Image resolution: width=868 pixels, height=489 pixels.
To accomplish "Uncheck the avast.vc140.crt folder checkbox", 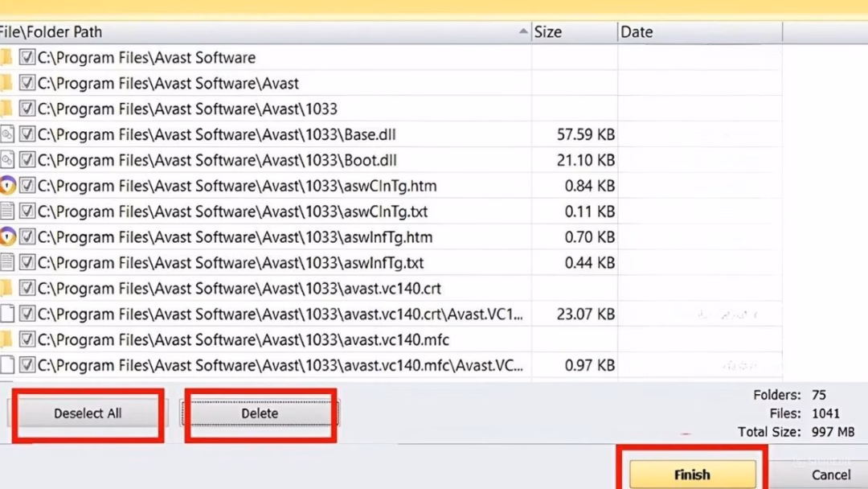I will point(27,288).
